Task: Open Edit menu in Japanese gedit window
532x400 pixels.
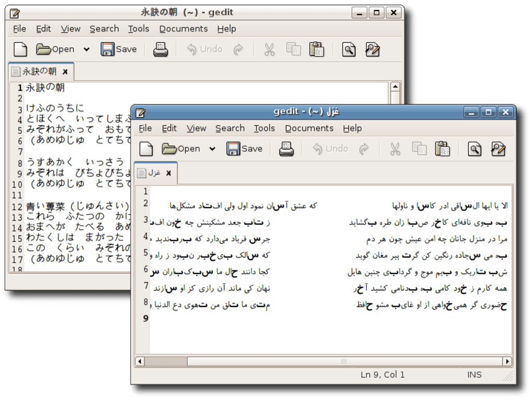Action: coord(43,29)
